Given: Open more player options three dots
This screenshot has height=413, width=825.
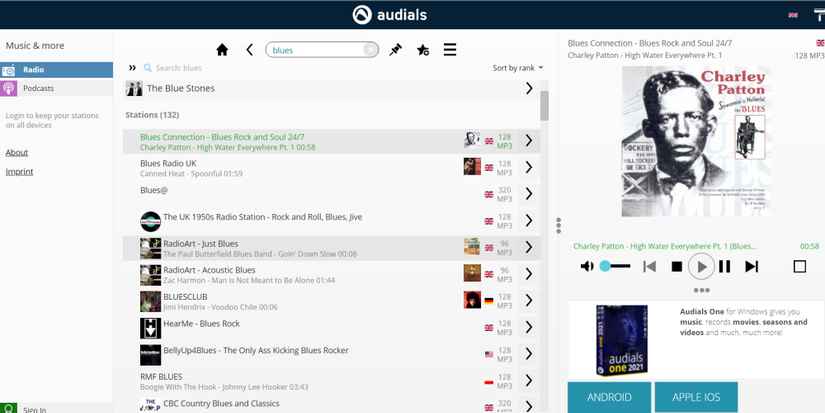Looking at the screenshot, I should [701, 290].
